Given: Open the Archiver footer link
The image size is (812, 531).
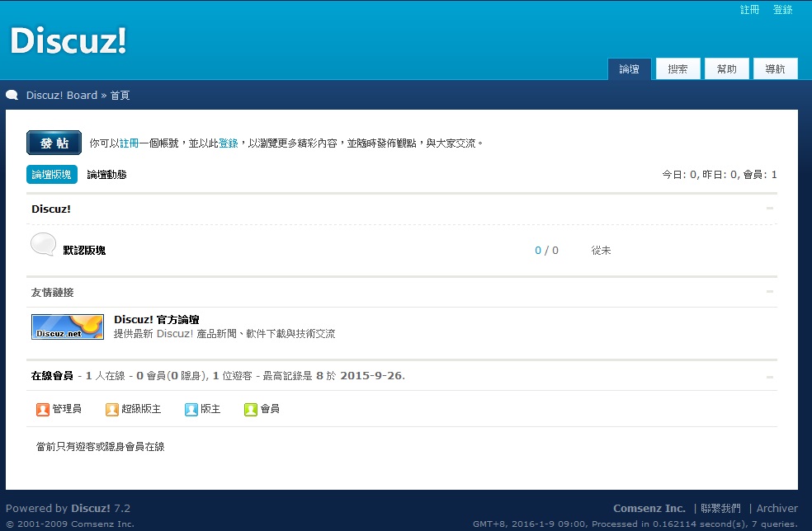Looking at the screenshot, I should 777,508.
